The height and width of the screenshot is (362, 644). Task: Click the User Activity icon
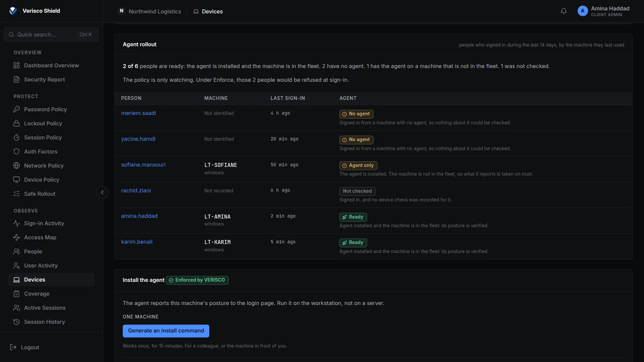click(16, 266)
